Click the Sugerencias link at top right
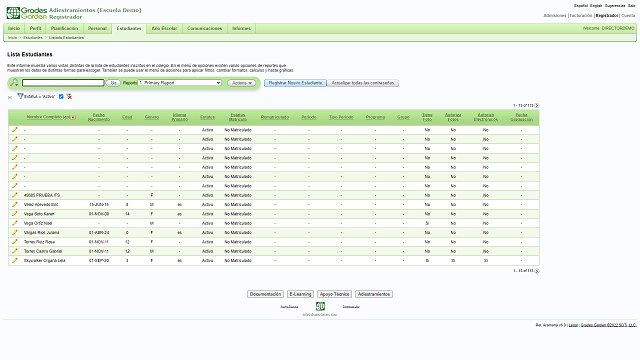The height and width of the screenshot is (360, 640). [x=615, y=6]
